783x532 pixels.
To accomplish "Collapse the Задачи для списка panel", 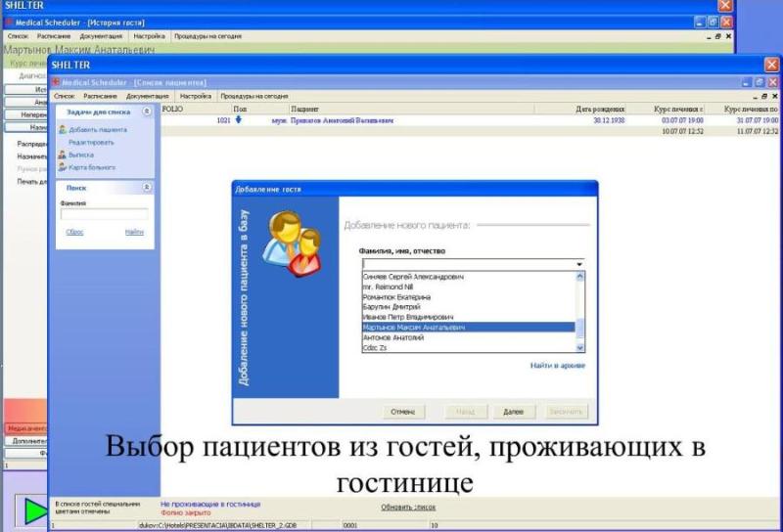I will (147, 111).
